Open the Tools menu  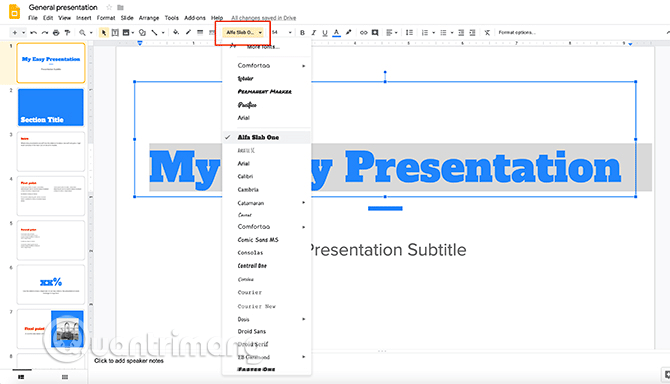click(x=172, y=18)
